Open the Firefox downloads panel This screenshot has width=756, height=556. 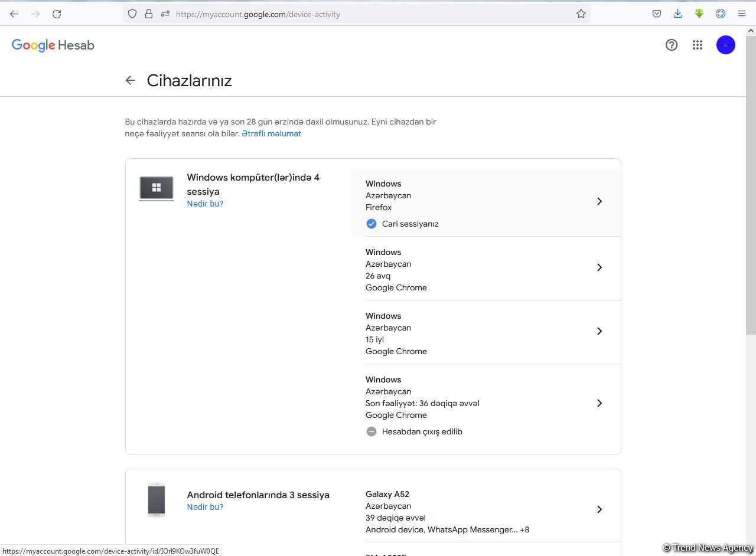coord(678,14)
